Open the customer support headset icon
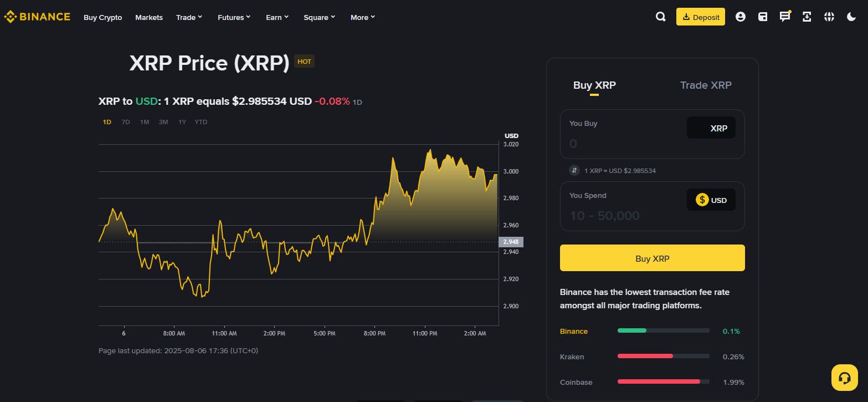The width and height of the screenshot is (868, 402). (x=845, y=378)
